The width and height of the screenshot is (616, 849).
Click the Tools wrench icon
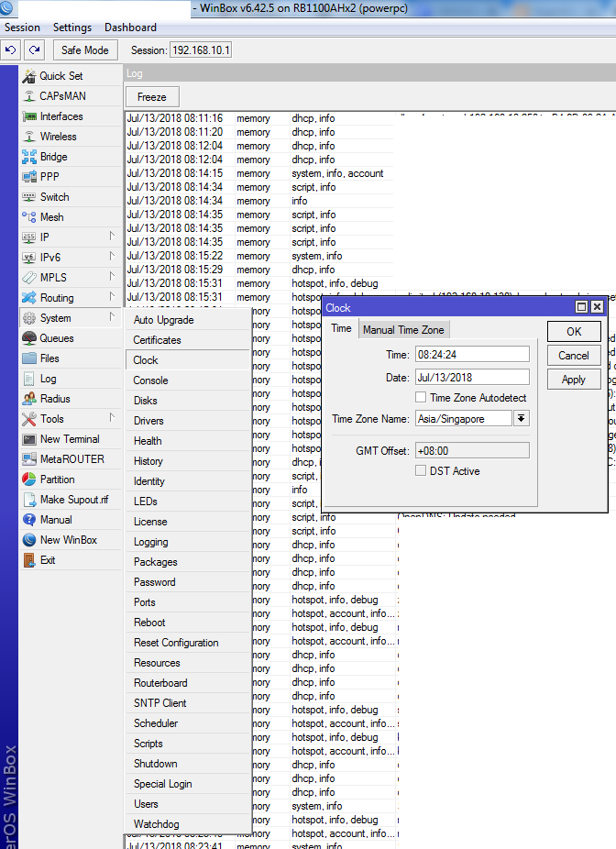[x=28, y=419]
